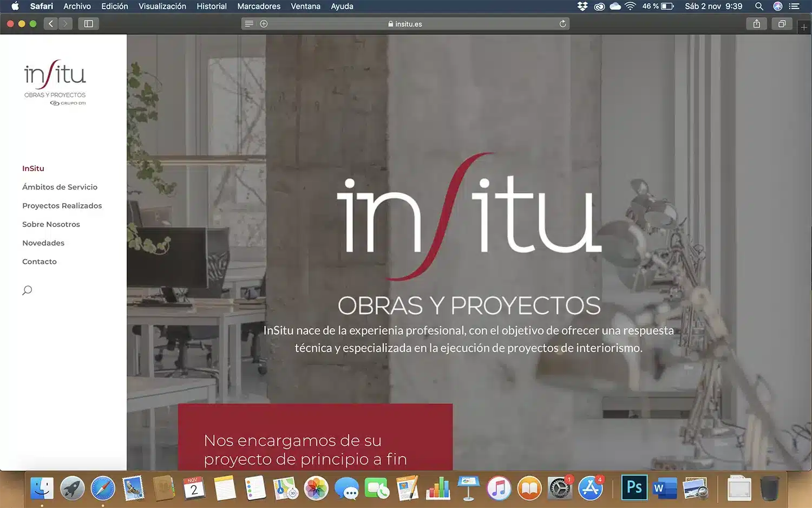This screenshot has height=508, width=812.
Task: Open the Share sheet icon in toolbar
Action: (756, 24)
